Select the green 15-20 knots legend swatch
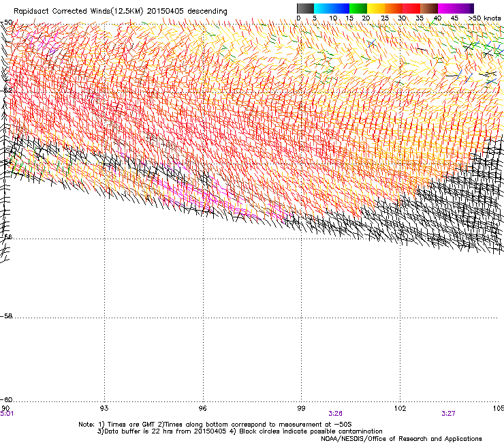The width and height of the screenshot is (504, 443). [x=358, y=8]
